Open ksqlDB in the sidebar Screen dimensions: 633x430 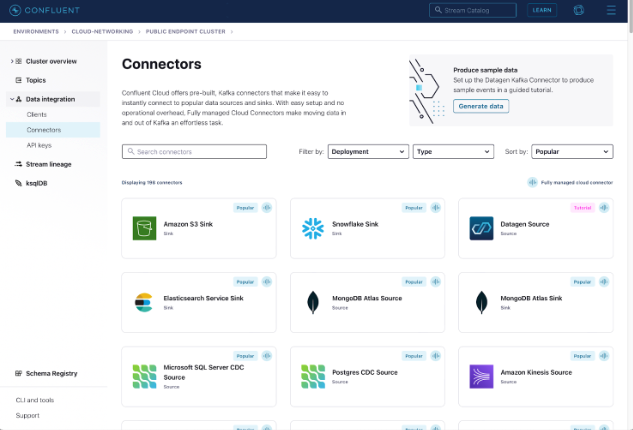click(x=36, y=183)
